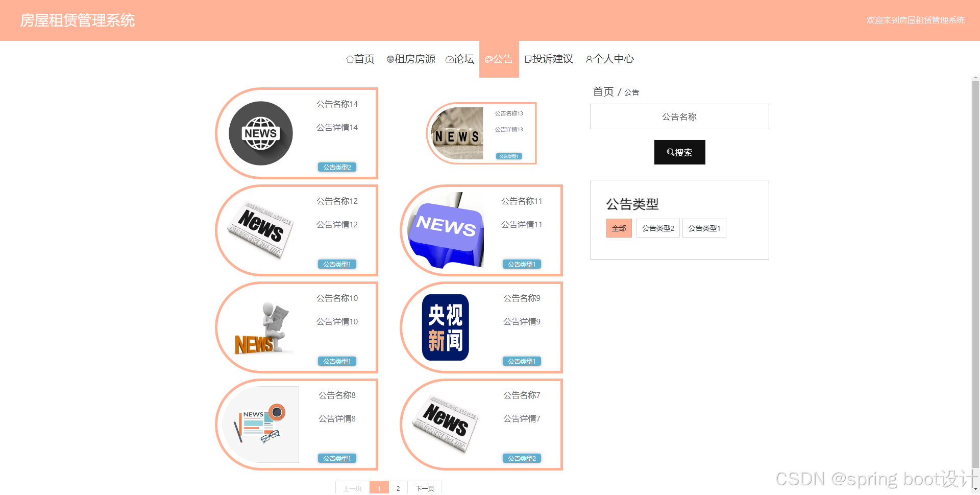Click the feedback icon beside 投诉建议
980x495 pixels.
pos(528,59)
